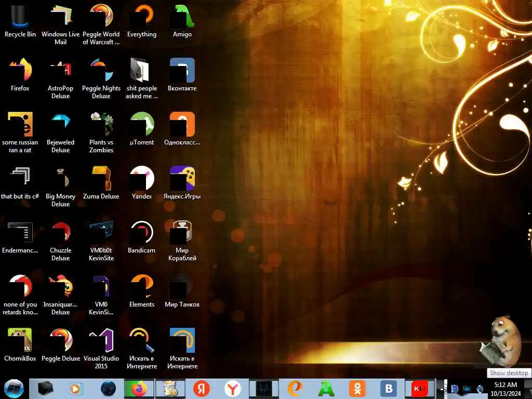Viewport: 532px width, 399px height.
Task: Click the red Яндекс taskbar icon
Action: [201, 389]
